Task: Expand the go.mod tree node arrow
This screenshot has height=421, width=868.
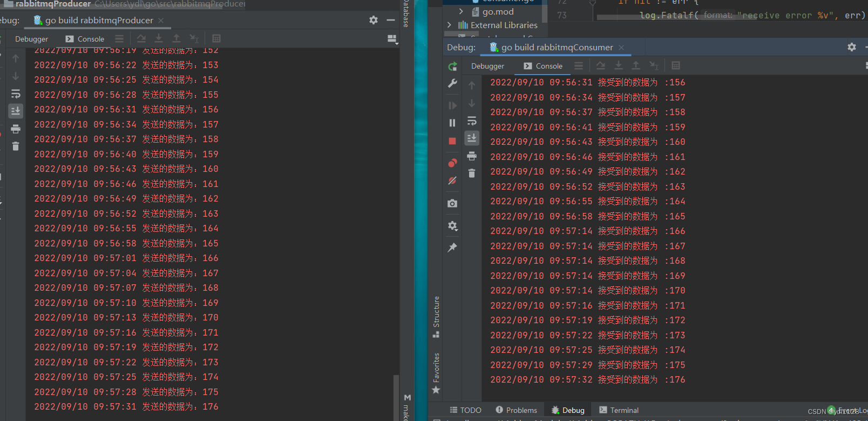Action: [461, 11]
